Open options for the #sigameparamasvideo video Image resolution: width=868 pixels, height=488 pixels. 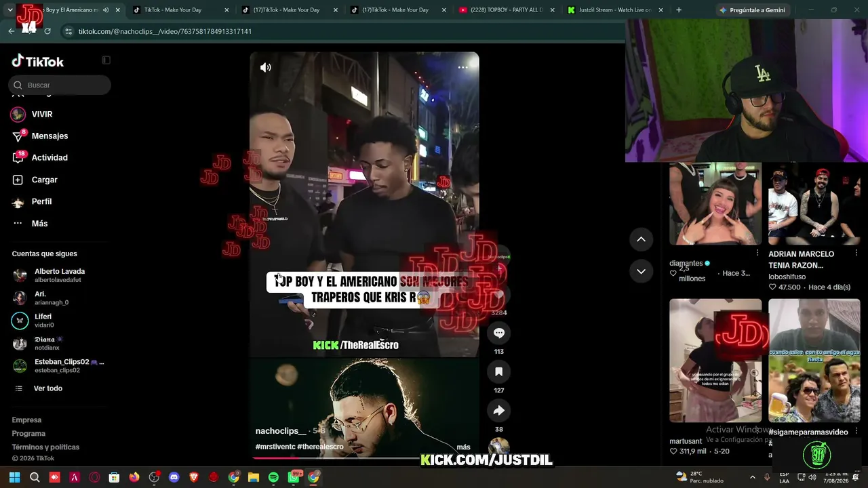pos(856,431)
